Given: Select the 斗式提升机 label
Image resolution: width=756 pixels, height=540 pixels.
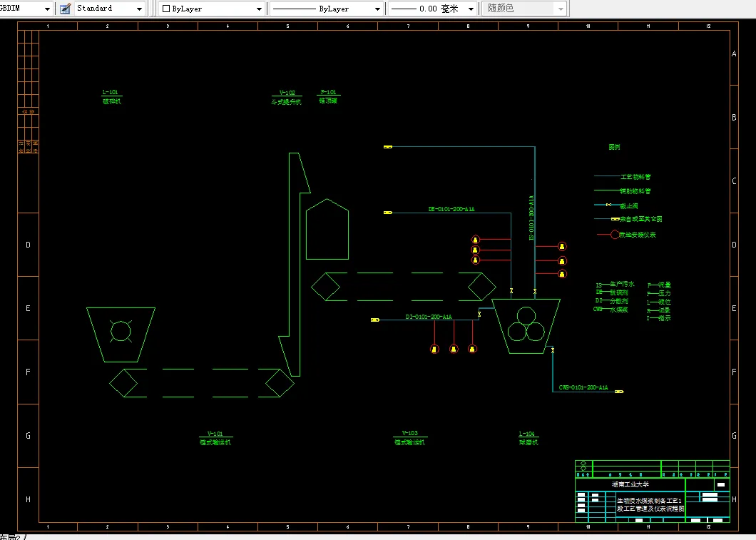Looking at the screenshot, I should 287,102.
